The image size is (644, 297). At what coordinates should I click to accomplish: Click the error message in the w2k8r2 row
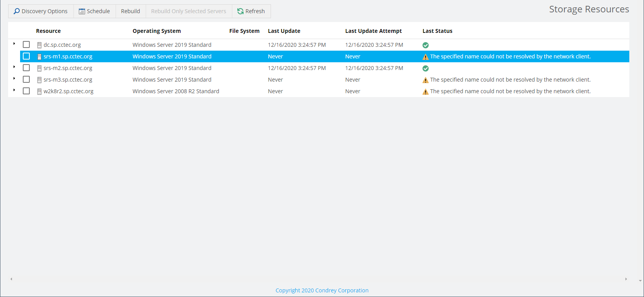tap(510, 91)
